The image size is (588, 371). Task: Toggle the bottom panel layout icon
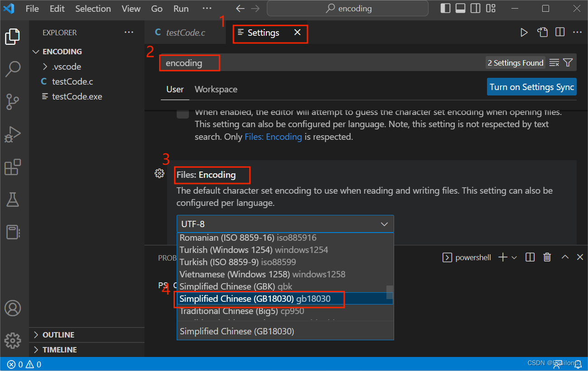460,8
